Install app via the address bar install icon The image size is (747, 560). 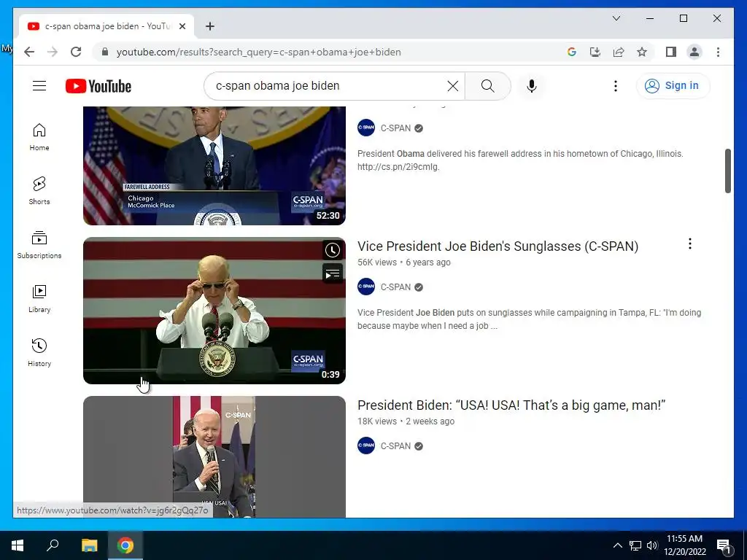tap(595, 52)
